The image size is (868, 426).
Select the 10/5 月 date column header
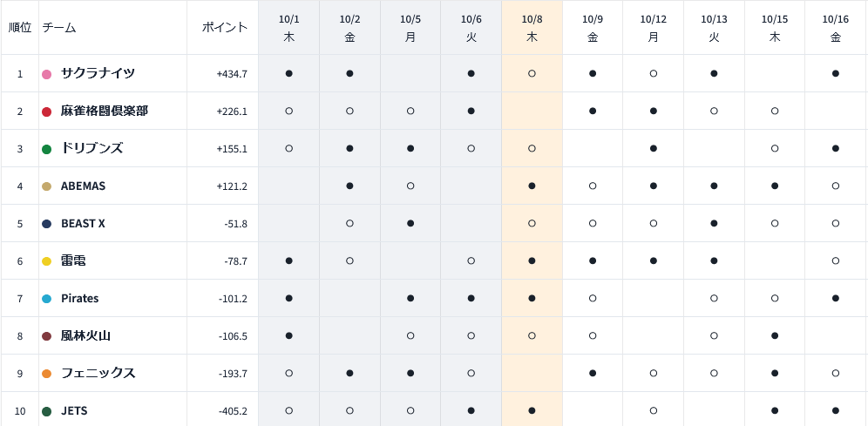[x=410, y=28]
